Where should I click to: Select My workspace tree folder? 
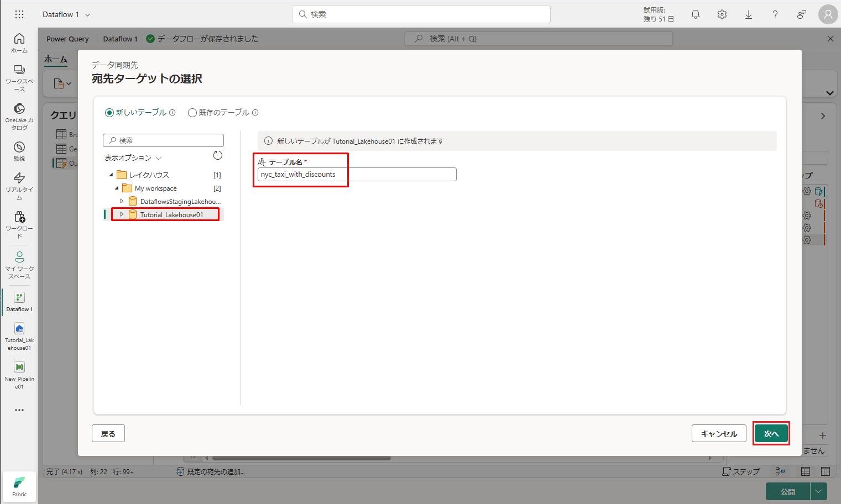coord(156,188)
